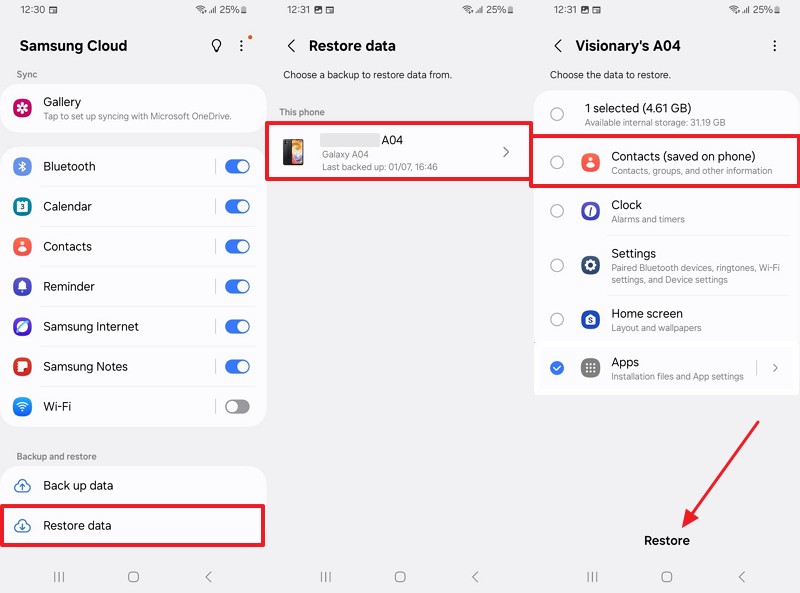Expand the Galaxy A04 backup details
Image resolution: width=800 pixels, height=593 pixels.
[506, 152]
